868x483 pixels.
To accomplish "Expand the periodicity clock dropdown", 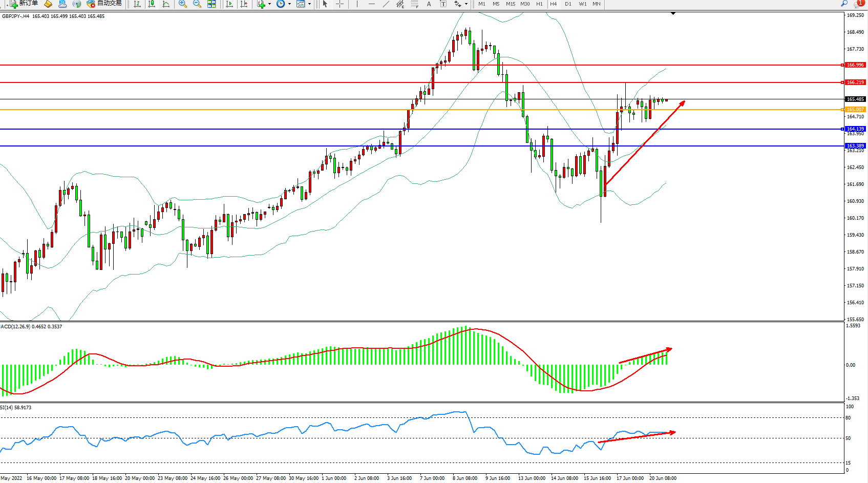I will point(289,4).
